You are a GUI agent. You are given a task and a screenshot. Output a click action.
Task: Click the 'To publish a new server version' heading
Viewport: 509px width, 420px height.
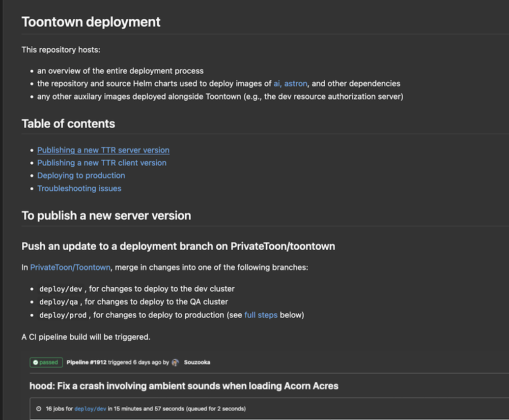pyautogui.click(x=106, y=216)
